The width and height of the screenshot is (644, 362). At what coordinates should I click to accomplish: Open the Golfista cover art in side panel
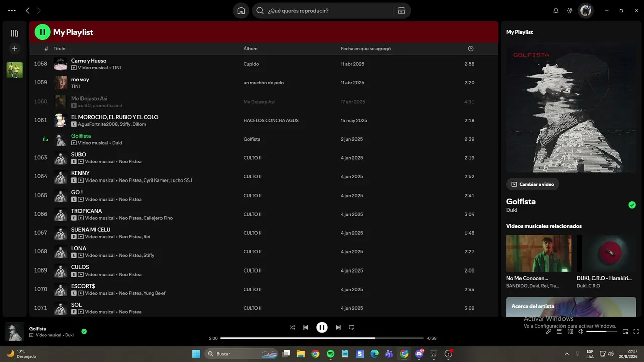point(571,108)
